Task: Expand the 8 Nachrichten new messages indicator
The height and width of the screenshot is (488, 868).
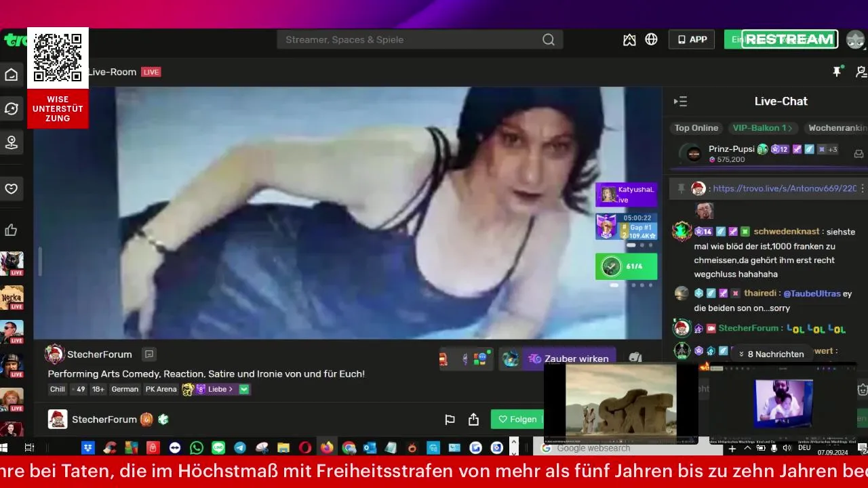Action: tap(771, 354)
